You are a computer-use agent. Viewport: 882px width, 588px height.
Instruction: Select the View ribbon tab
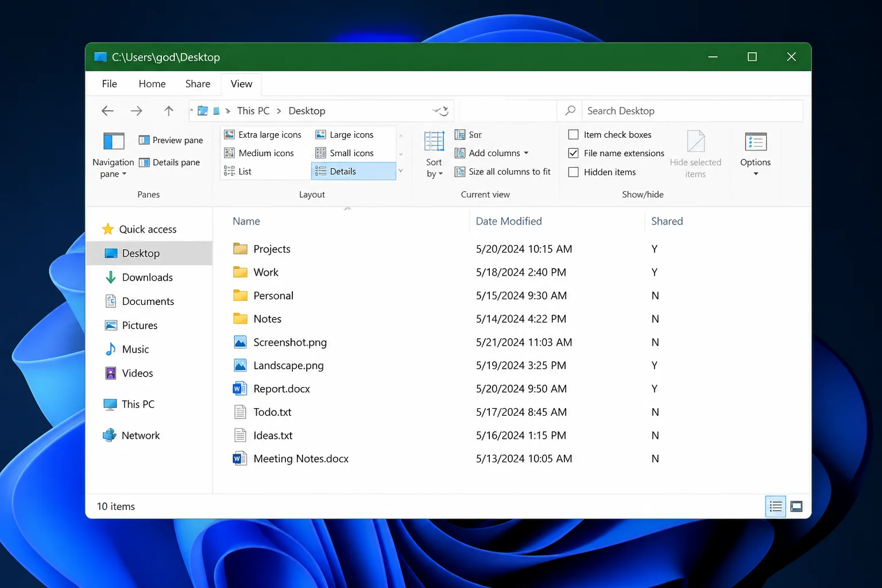click(241, 84)
